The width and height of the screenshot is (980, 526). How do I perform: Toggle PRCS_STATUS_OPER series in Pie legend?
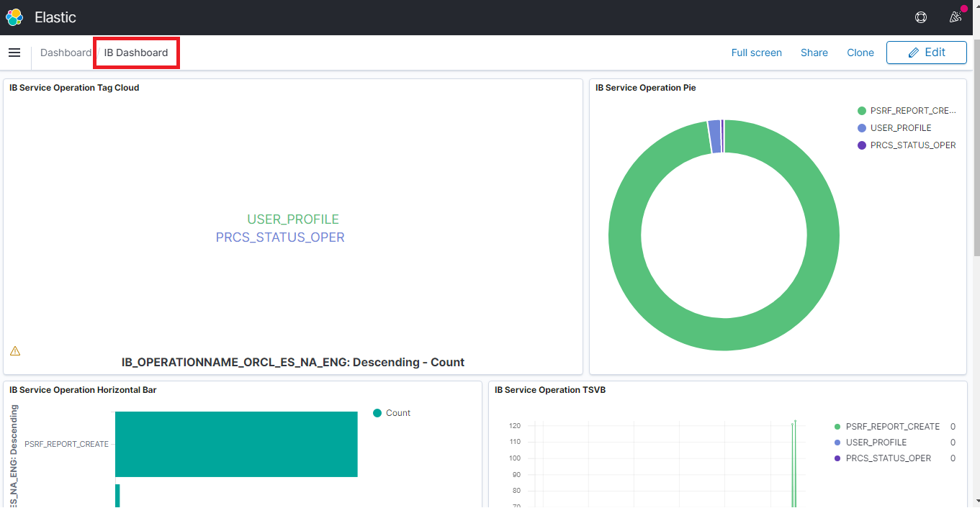pos(912,145)
